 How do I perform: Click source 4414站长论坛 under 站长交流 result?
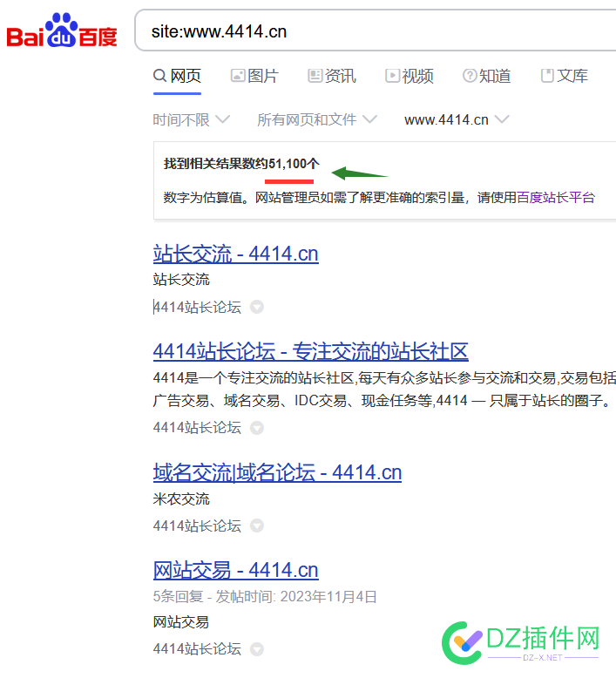pos(197,307)
